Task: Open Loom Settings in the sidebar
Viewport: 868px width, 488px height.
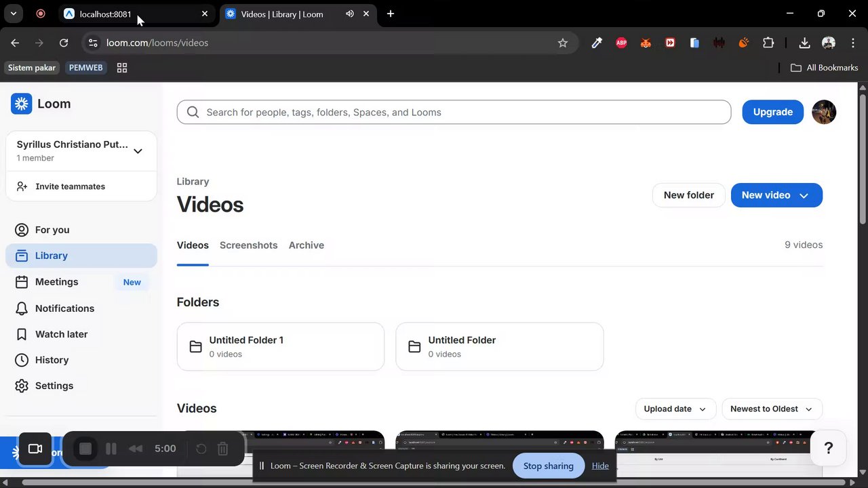Action: [x=81, y=386]
